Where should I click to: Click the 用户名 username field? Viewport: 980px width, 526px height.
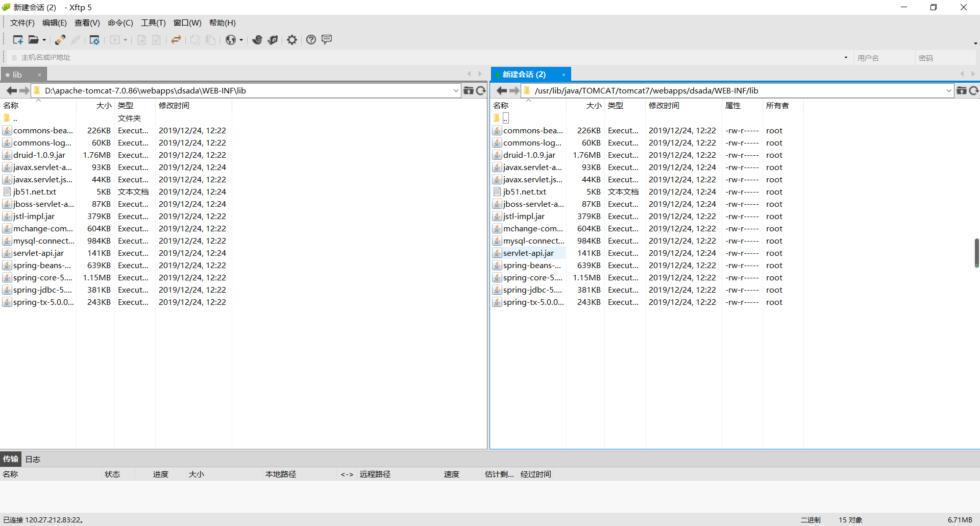(x=884, y=58)
